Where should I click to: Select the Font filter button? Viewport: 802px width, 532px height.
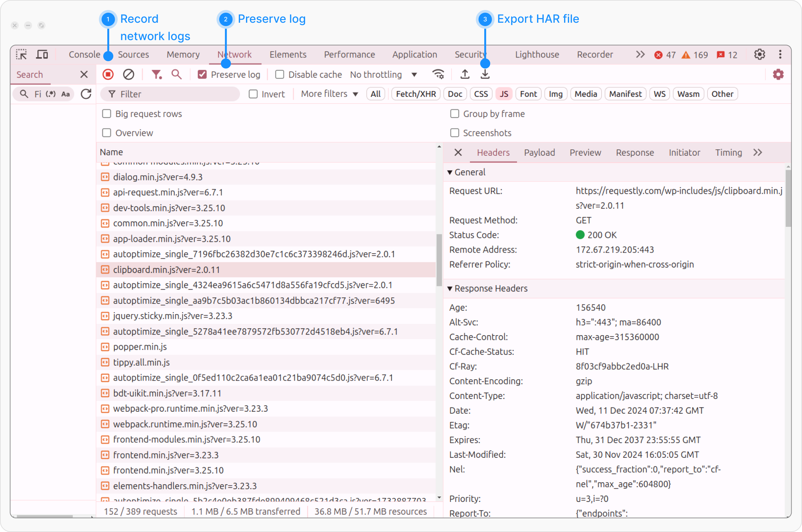click(x=528, y=94)
